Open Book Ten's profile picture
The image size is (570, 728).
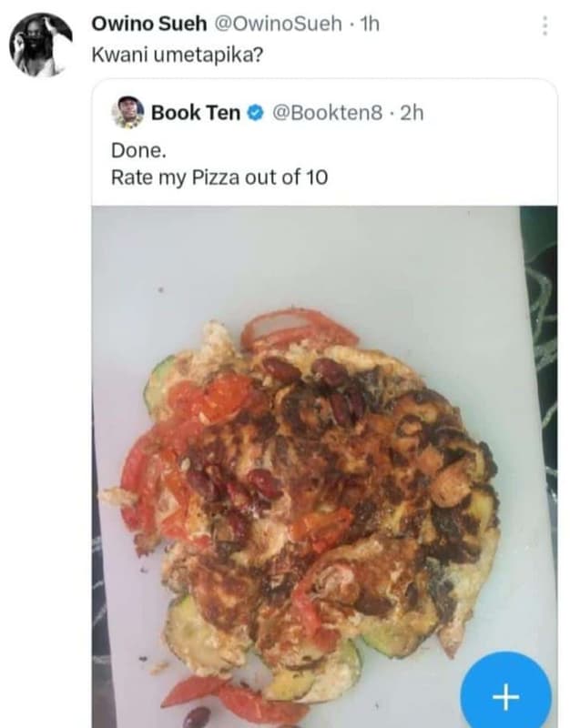130,110
